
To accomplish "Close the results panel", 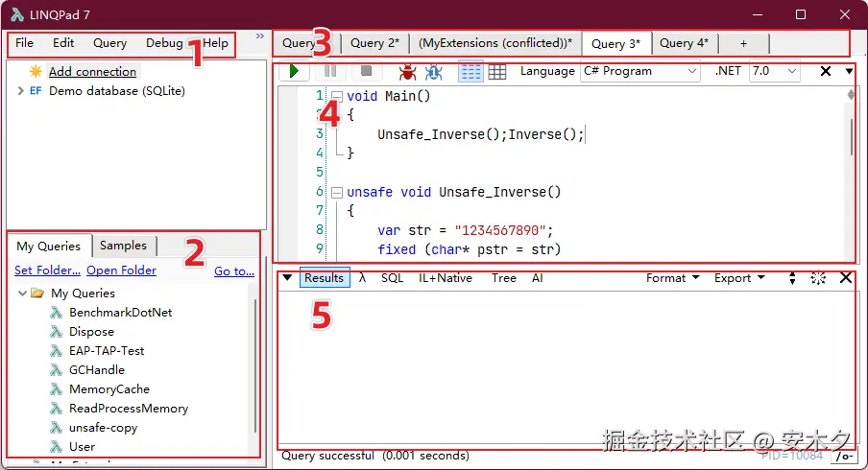I will 846,277.
